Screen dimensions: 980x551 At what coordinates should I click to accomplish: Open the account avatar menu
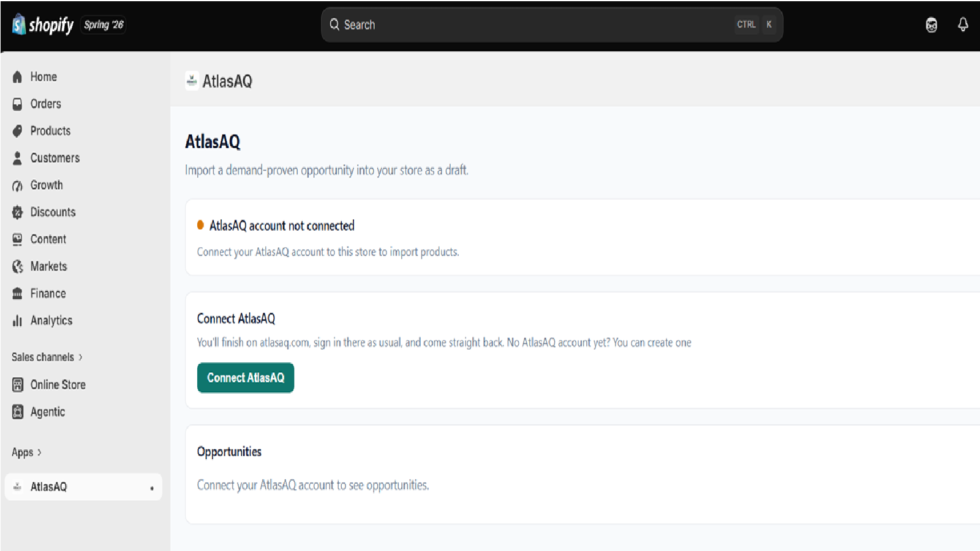[x=932, y=25]
